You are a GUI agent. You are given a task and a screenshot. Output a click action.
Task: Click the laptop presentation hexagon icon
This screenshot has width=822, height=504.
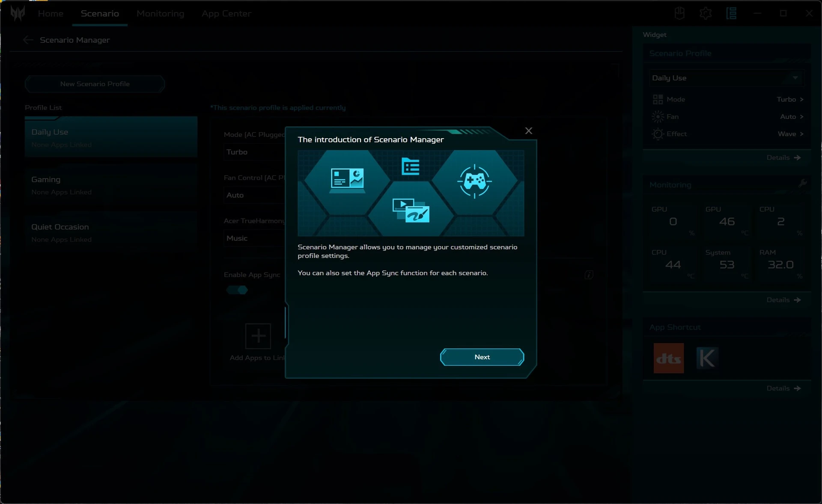[x=347, y=180]
